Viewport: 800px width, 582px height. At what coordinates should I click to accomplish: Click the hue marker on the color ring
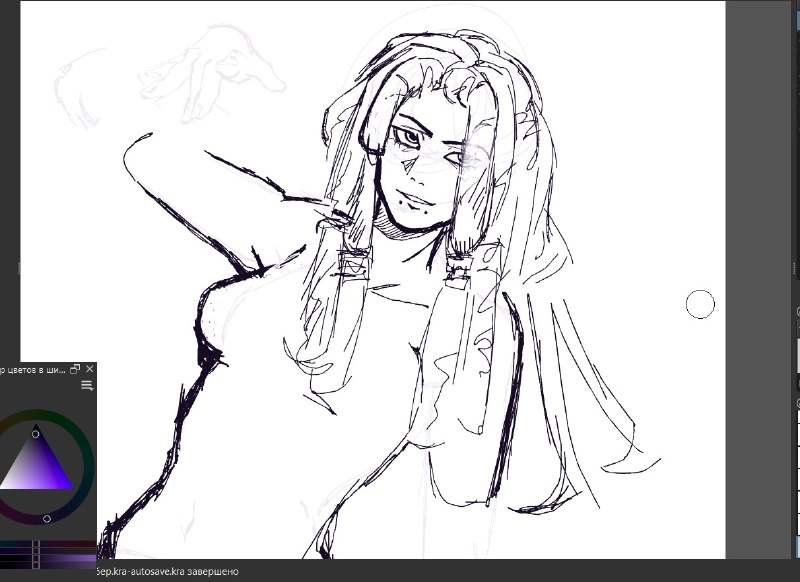pyautogui.click(x=47, y=519)
